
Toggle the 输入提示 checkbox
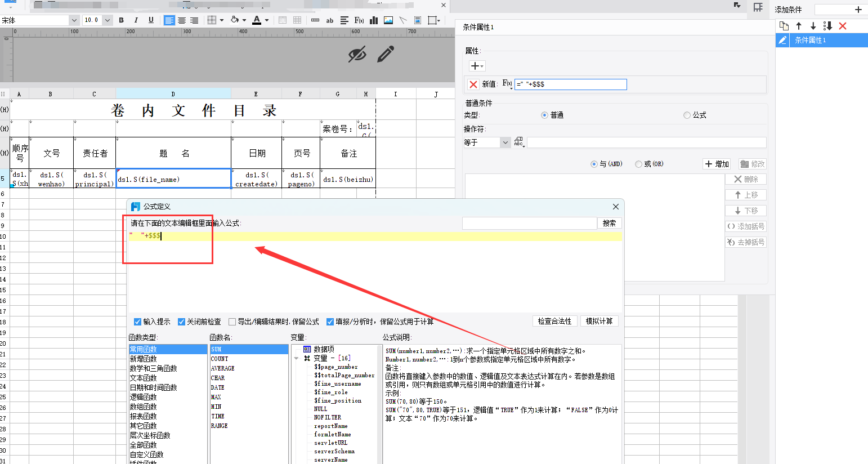(x=137, y=322)
